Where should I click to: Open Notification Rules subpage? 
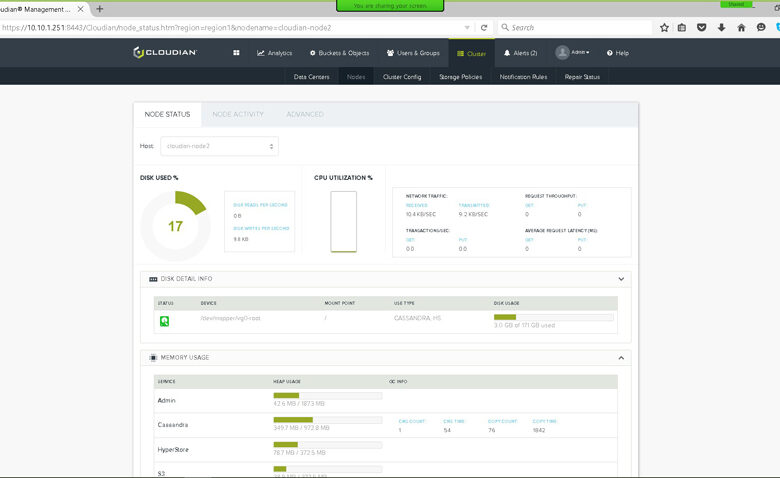coord(523,77)
